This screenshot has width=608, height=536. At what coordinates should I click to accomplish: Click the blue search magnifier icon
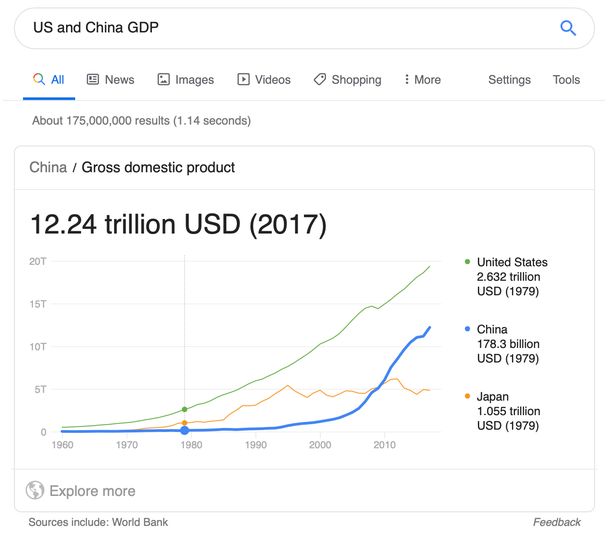(568, 28)
